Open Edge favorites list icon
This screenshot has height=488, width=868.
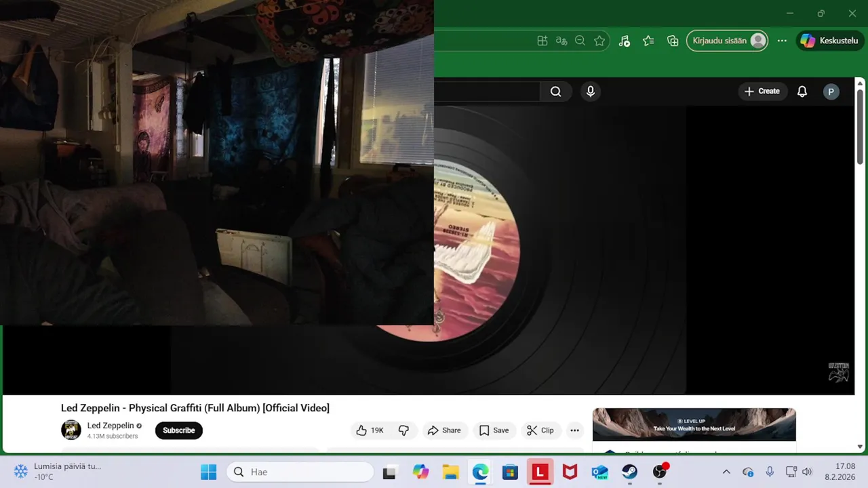[x=649, y=41]
